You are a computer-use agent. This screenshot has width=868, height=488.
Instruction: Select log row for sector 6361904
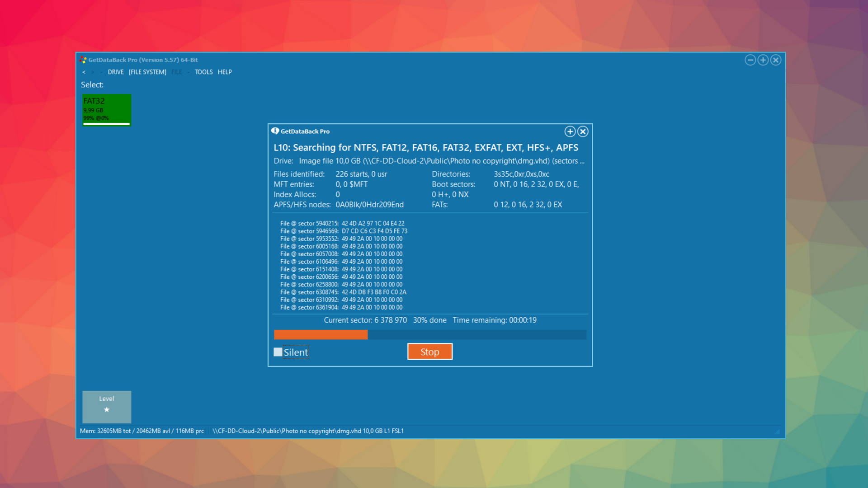(341, 308)
